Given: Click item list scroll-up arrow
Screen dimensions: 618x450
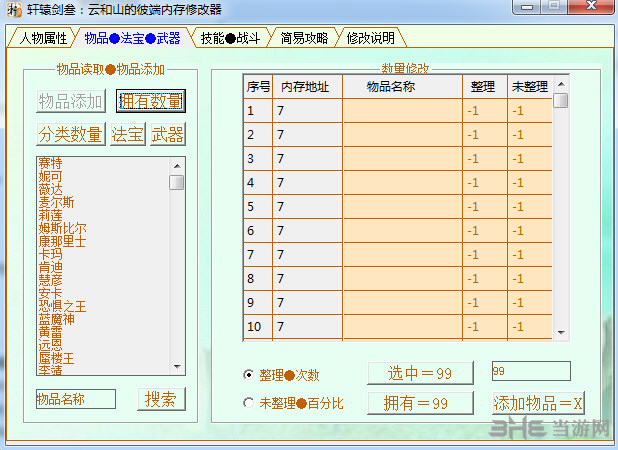Looking at the screenshot, I should pos(177,166).
